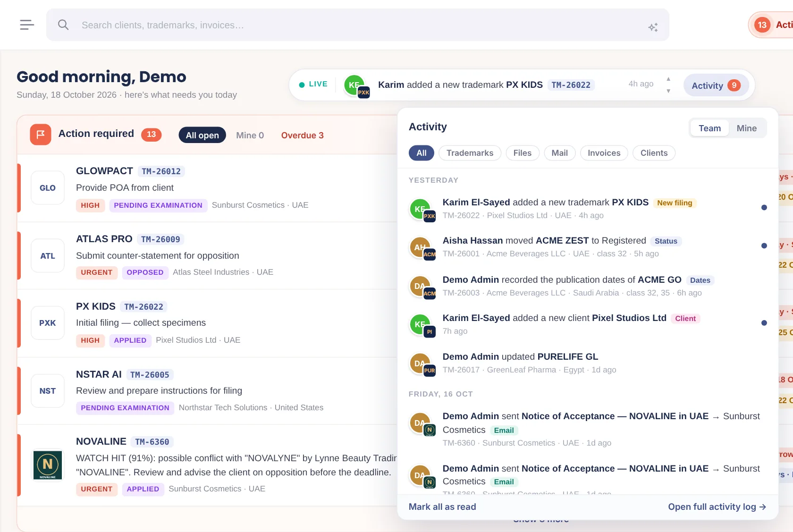Viewport: 793px width, 532px height.
Task: Filter activity by Clients
Action: coord(654,153)
